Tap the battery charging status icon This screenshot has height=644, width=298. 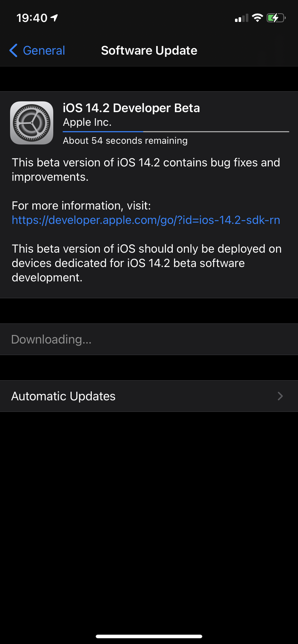276,18
